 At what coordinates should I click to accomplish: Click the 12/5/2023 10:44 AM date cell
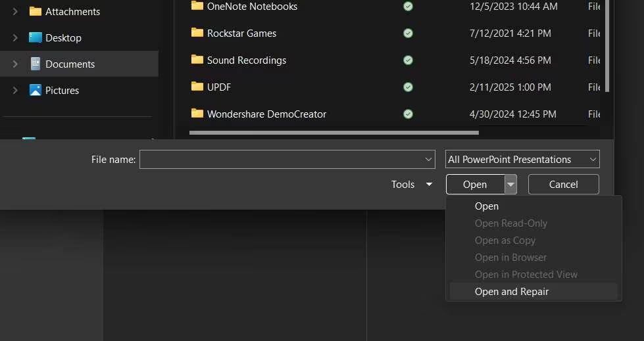pyautogui.click(x=514, y=6)
